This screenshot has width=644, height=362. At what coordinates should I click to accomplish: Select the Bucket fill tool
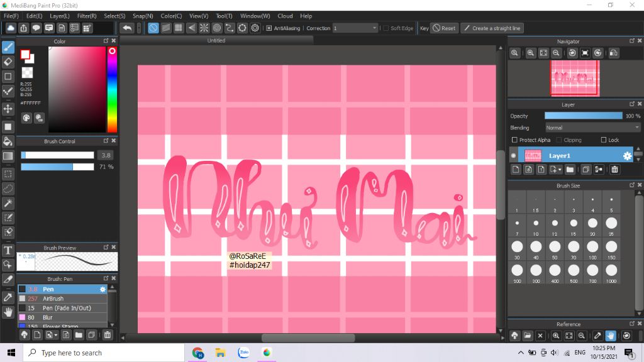[8, 141]
